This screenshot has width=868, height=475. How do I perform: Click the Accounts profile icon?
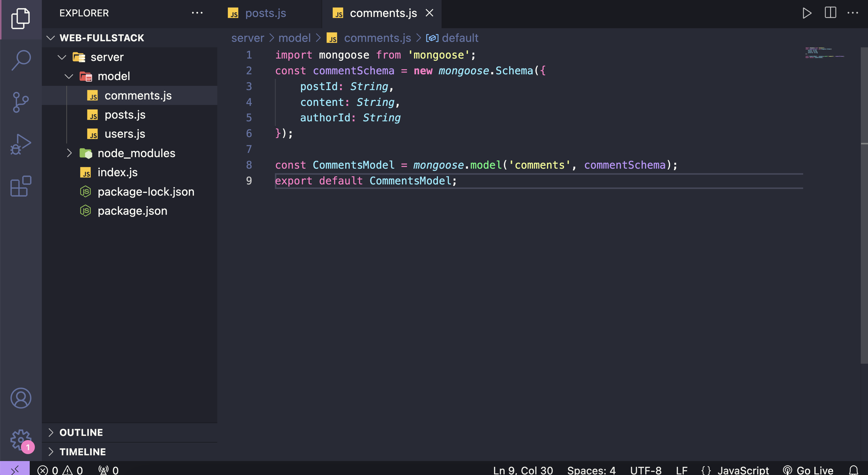click(21, 398)
